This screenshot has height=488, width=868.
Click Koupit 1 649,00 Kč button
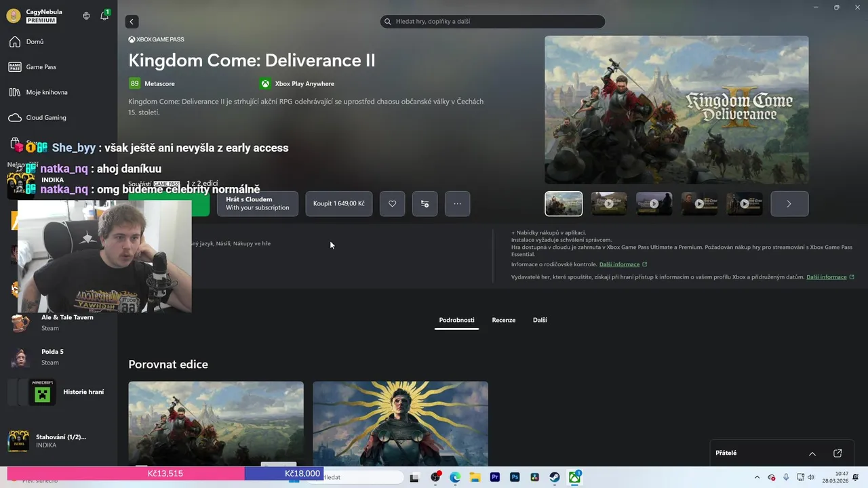coord(339,203)
